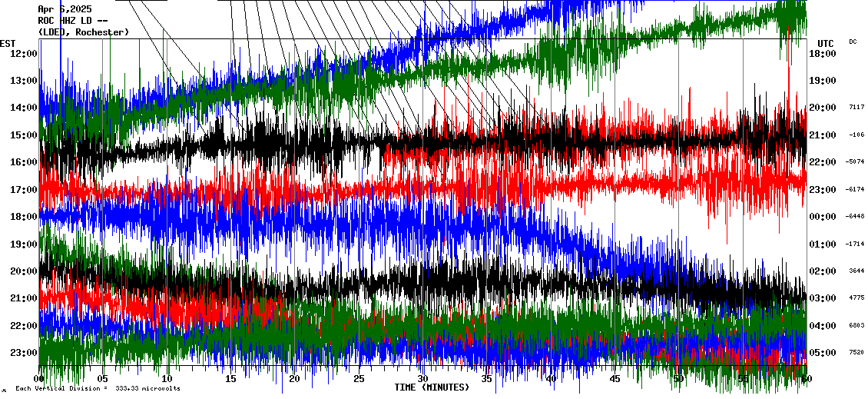868x399 pixels.
Task: Click the EST-side time label '21:00'
Action: point(23,299)
